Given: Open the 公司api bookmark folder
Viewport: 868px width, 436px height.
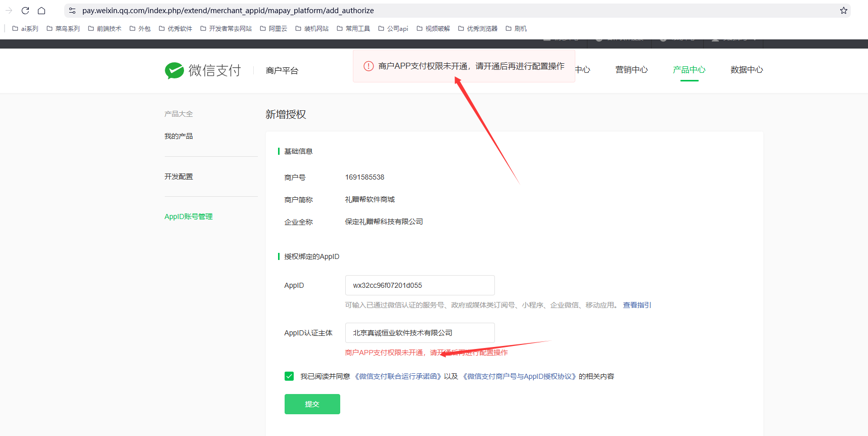Looking at the screenshot, I should click(x=393, y=29).
